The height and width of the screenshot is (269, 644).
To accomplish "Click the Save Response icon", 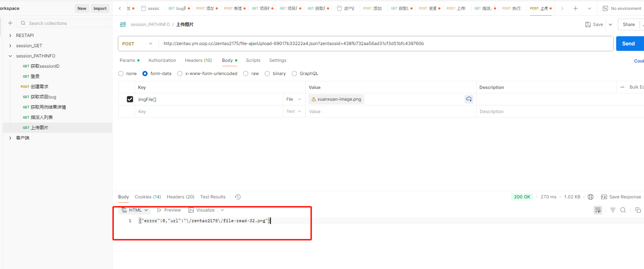I will (604, 197).
